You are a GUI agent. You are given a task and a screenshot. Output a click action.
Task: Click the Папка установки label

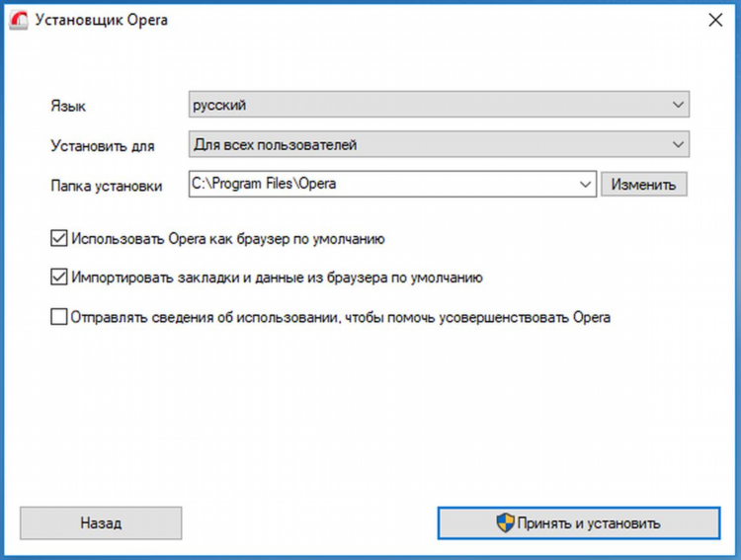point(107,186)
